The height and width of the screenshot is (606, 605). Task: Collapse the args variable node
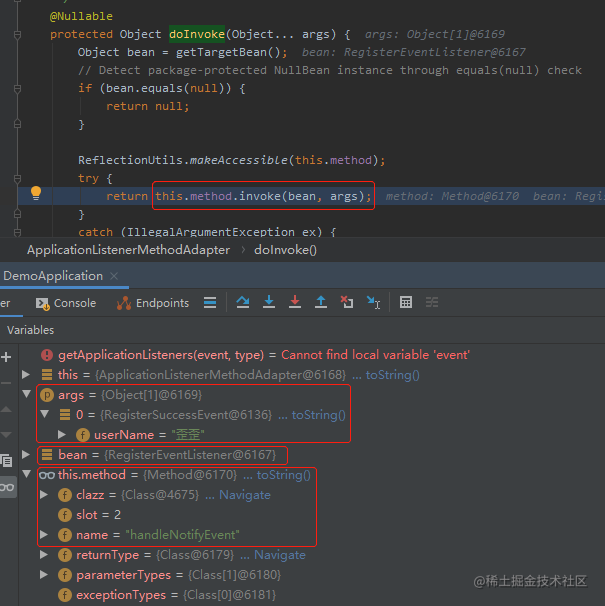(26, 394)
